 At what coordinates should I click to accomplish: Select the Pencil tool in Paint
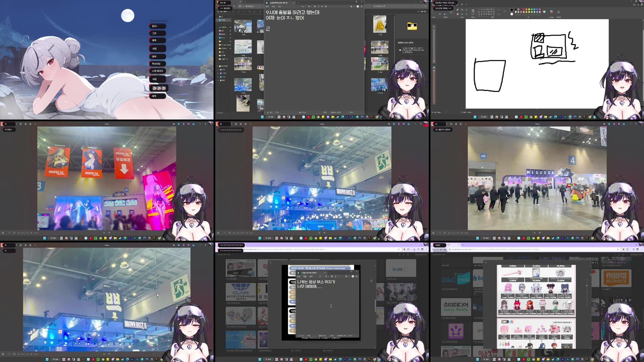pos(458,9)
